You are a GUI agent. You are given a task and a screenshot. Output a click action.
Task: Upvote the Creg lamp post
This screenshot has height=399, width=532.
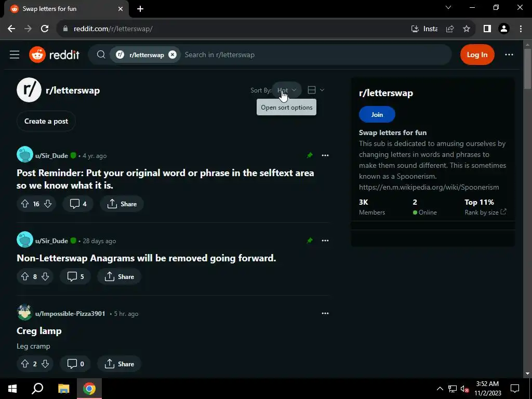[25, 364]
